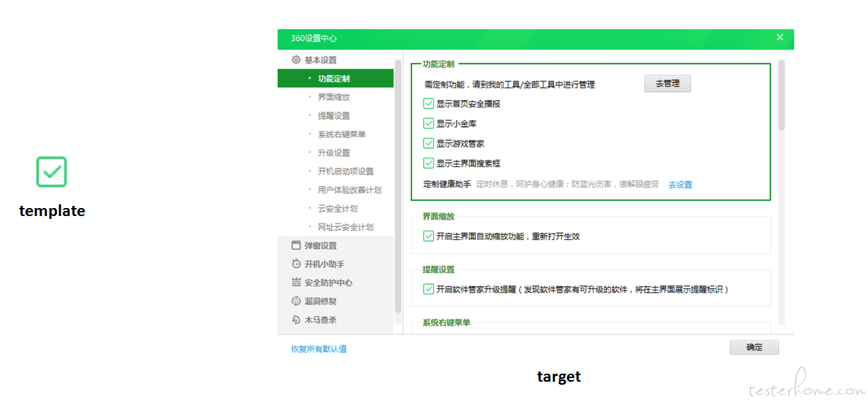Toggle 开启主界面自动缩放功能 checkbox
The height and width of the screenshot is (408, 868).
coord(428,236)
